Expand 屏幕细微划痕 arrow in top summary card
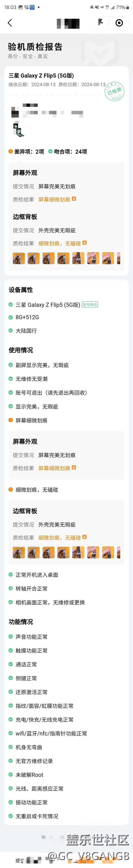 [x=74, y=199]
